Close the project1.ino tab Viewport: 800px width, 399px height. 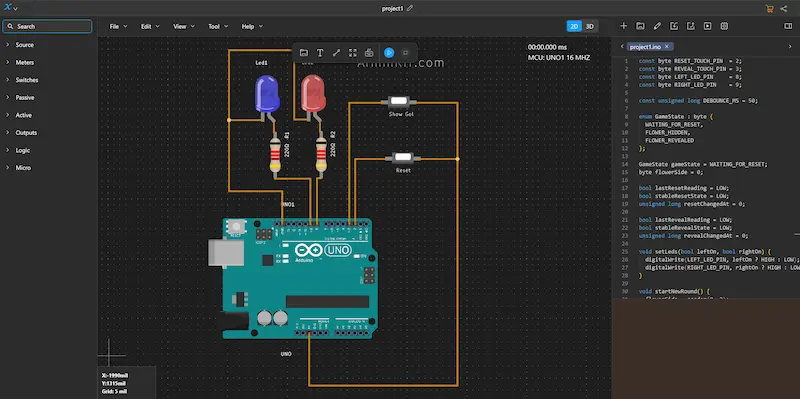(666, 46)
